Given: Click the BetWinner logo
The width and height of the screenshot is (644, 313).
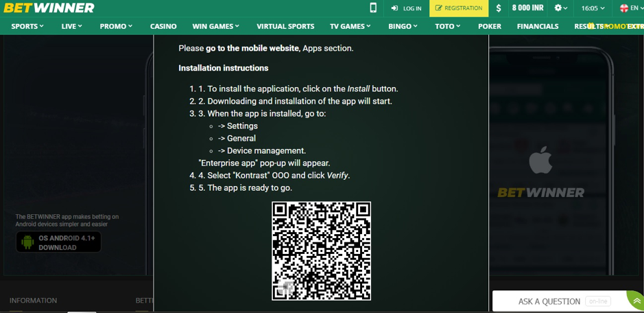Looking at the screenshot, I should (x=49, y=8).
